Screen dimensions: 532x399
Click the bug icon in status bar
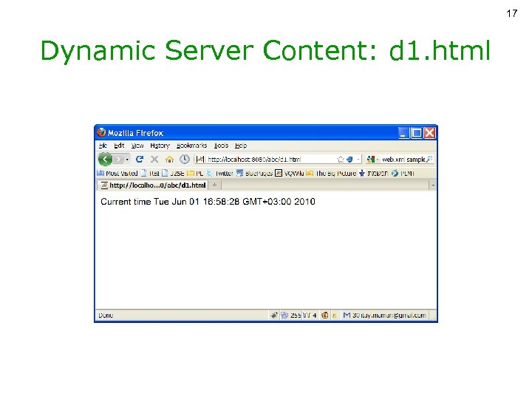274,316
